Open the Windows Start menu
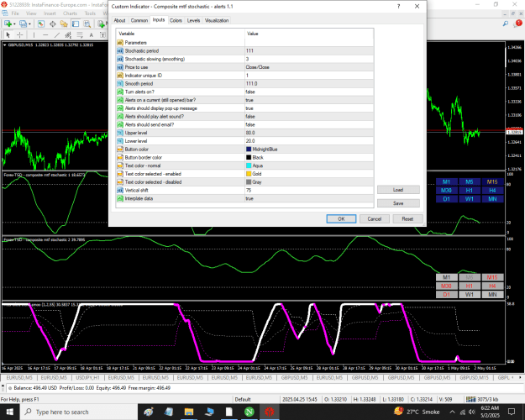 click(x=10, y=412)
